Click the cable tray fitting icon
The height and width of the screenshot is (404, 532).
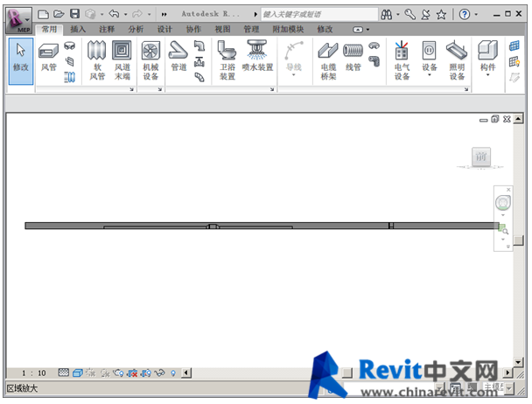pos(374,45)
